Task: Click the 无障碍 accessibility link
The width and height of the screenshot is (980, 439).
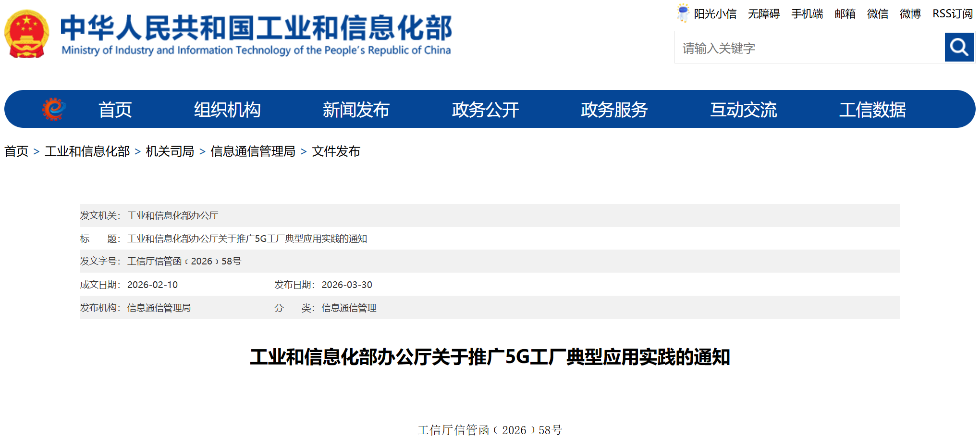Action: click(x=763, y=14)
